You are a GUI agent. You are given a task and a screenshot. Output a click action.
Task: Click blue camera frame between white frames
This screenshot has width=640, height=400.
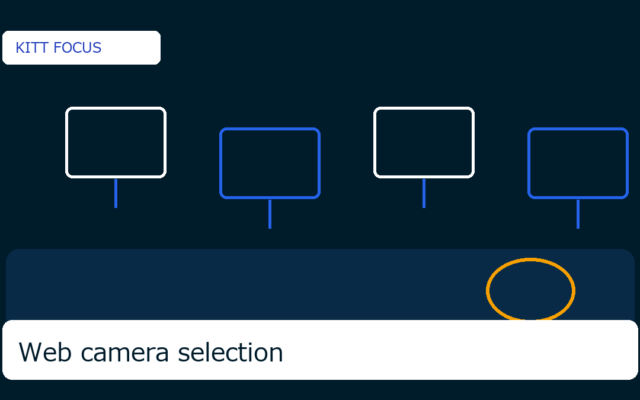[x=270, y=163]
